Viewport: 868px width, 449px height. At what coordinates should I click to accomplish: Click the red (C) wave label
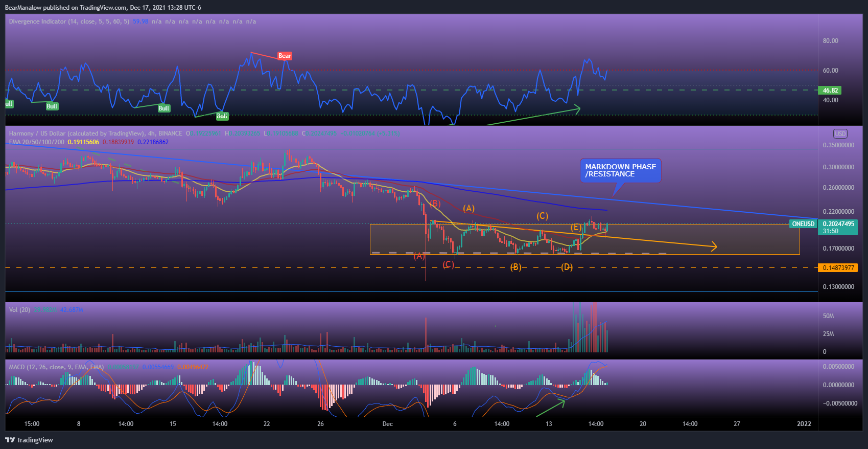point(448,264)
